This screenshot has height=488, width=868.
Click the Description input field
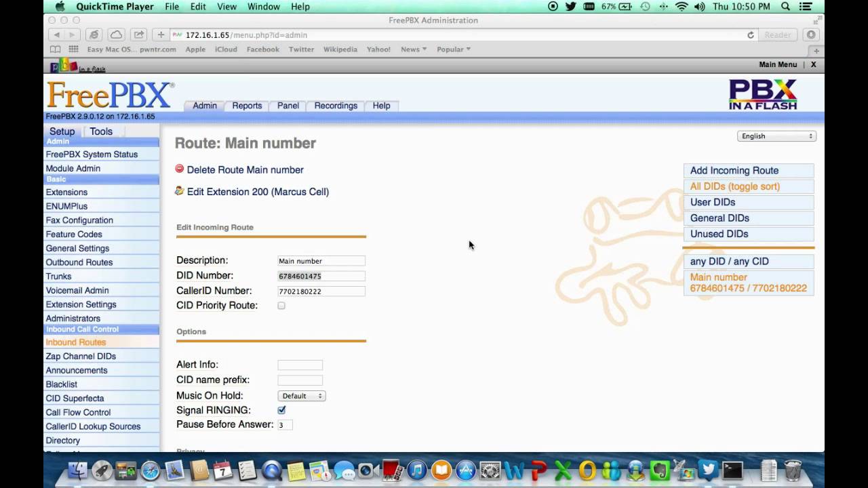(x=321, y=261)
